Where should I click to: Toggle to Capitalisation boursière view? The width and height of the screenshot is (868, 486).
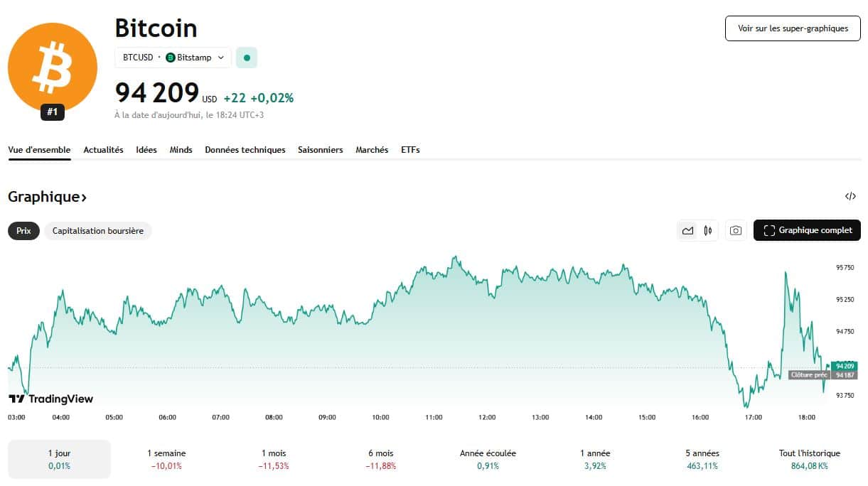pyautogui.click(x=97, y=230)
